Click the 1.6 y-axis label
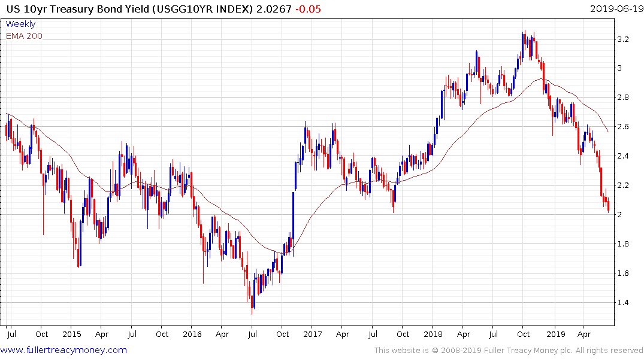This screenshot has height=359, width=644. click(623, 273)
